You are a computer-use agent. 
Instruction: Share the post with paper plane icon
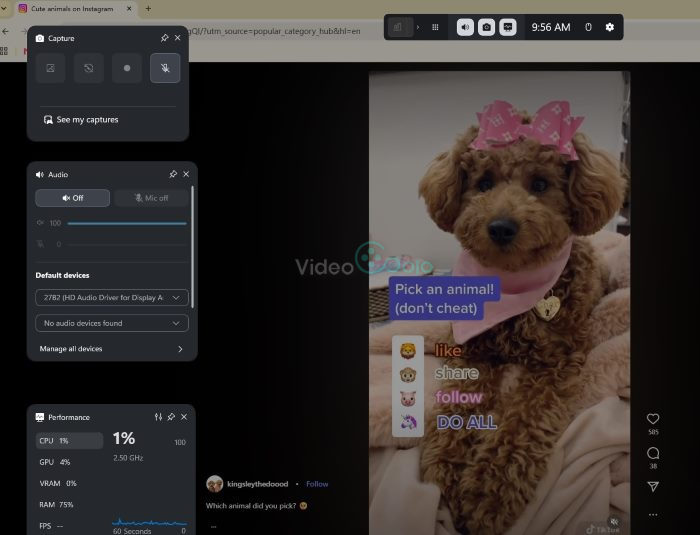pos(653,486)
